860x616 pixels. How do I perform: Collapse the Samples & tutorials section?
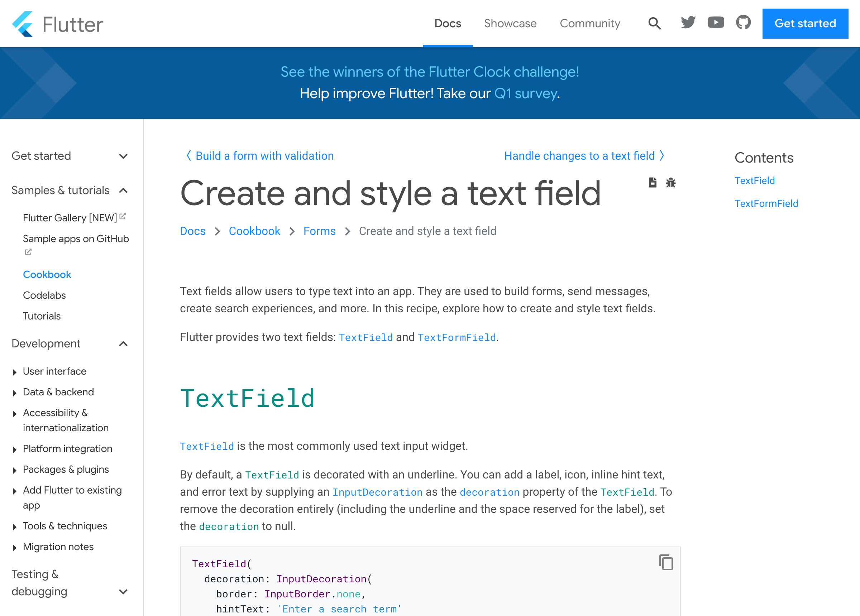tap(123, 191)
